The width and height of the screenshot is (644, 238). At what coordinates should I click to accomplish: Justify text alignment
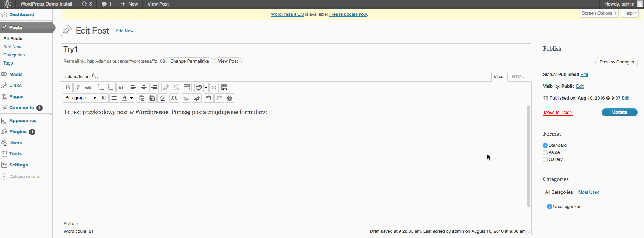(114, 98)
